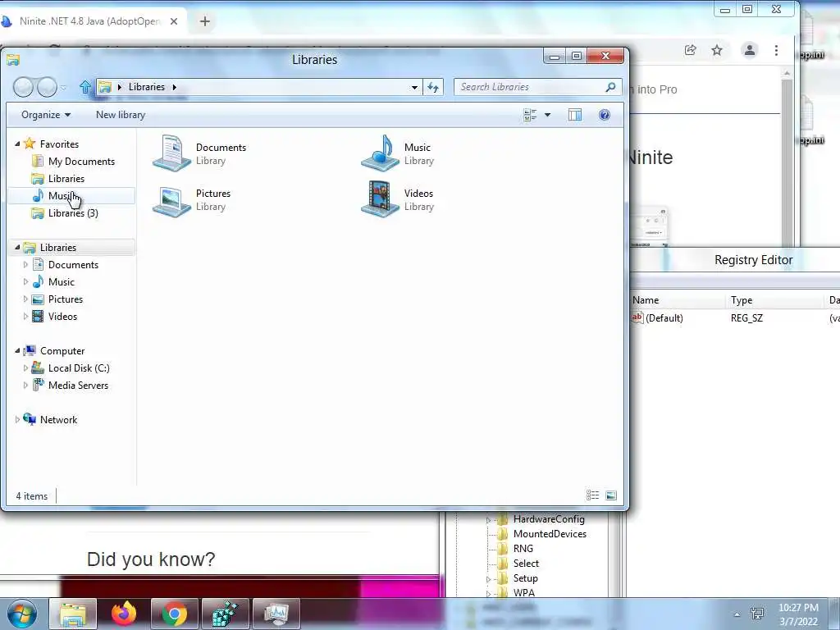
Task: Click the refresh button beside address bar
Action: [x=433, y=87]
